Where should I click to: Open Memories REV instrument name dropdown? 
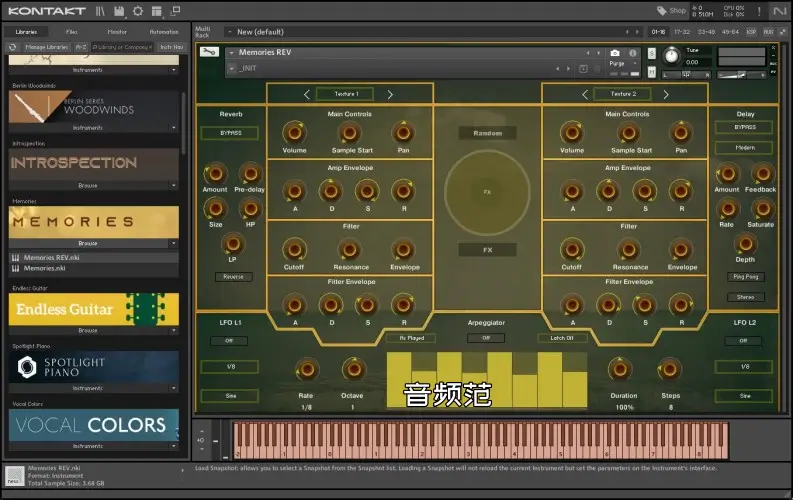(232, 53)
